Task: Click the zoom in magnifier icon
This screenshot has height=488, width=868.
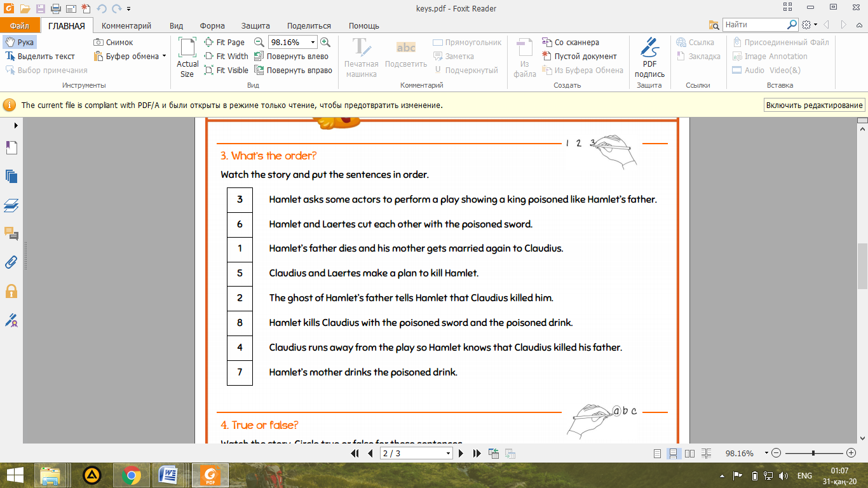Action: 325,42
